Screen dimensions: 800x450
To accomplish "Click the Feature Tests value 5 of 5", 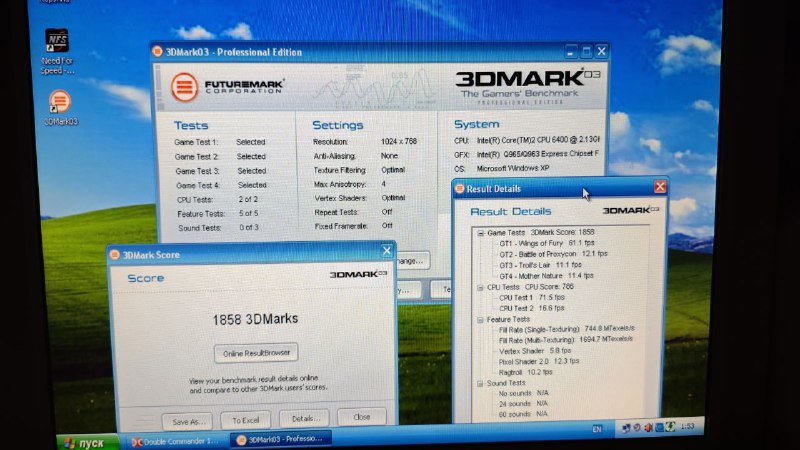I will coord(248,213).
